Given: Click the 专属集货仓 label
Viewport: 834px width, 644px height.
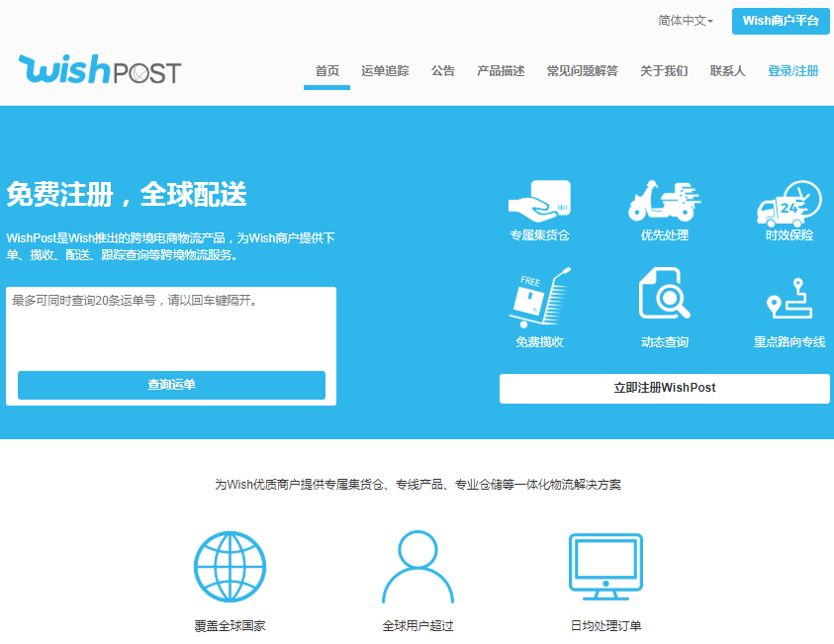Looking at the screenshot, I should coord(539,235).
